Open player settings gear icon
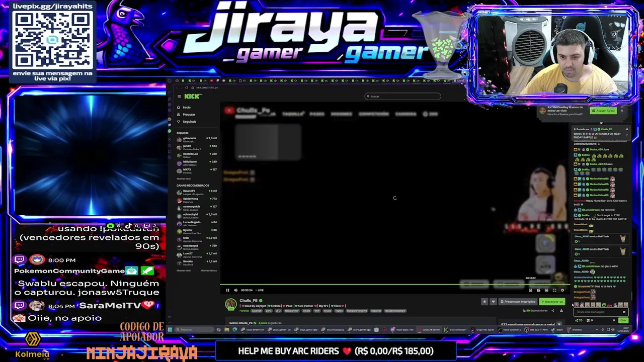The height and width of the screenshot is (362, 644). (562, 290)
